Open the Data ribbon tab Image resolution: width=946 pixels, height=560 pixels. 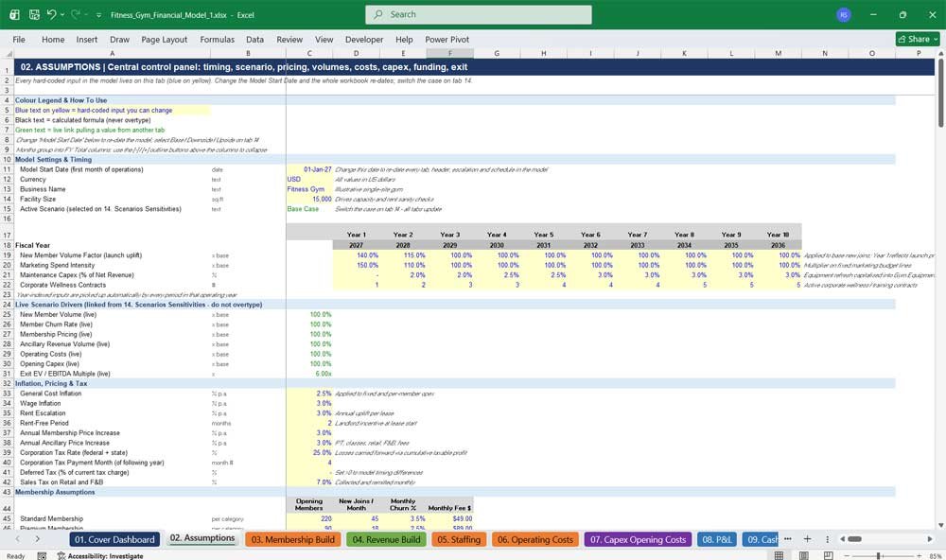[x=254, y=39]
